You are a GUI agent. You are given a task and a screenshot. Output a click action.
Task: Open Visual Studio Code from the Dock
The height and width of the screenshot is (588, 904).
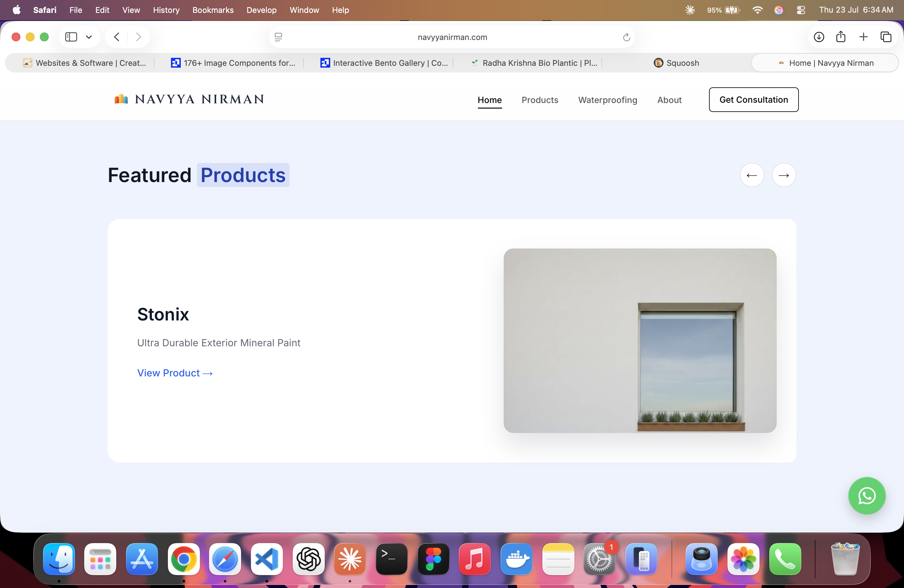tap(267, 559)
